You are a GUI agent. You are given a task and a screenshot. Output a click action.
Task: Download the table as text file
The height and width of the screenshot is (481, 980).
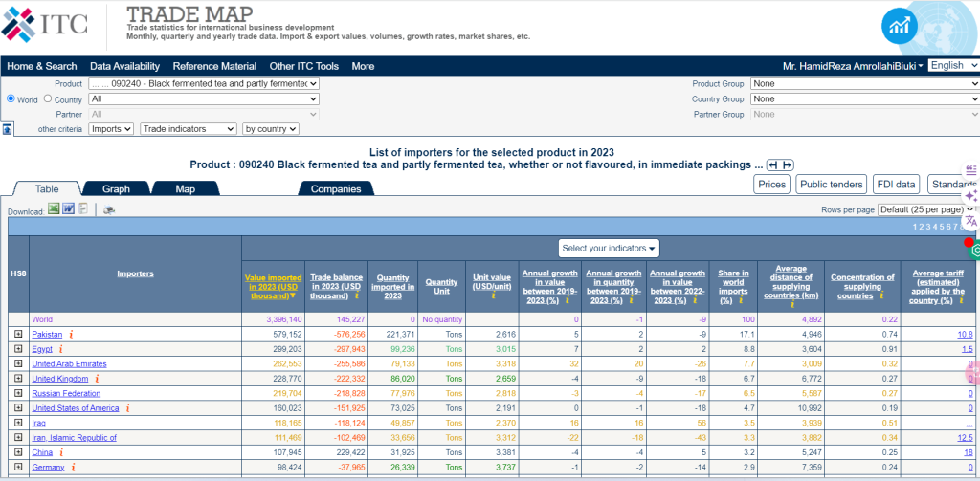pos(83,209)
